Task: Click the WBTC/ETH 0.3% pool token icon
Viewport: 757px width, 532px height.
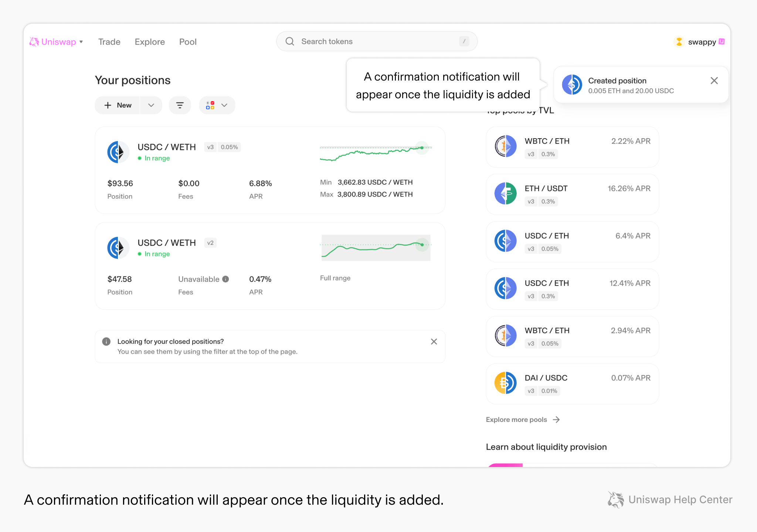Action: [505, 146]
